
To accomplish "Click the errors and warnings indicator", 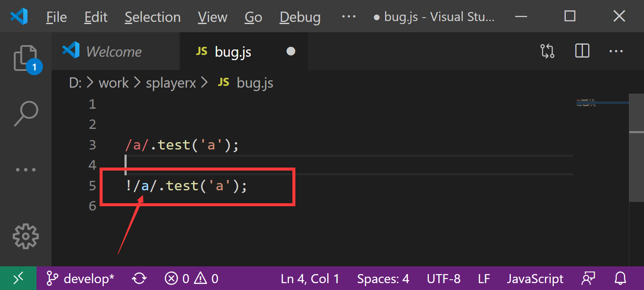I will pyautogui.click(x=191, y=278).
